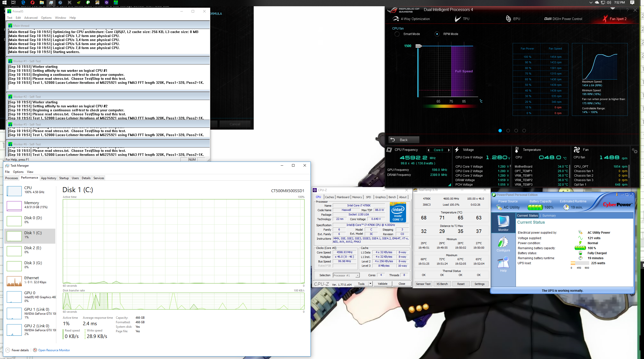The image size is (644, 359).
Task: Open DIGI+ Power Control section
Action: 563,19
